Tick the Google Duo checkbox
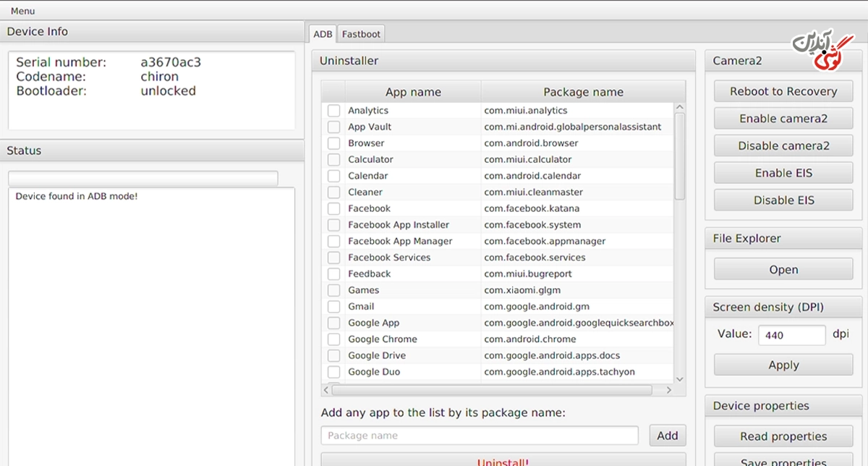Viewport: 868px width, 466px height. pos(333,372)
